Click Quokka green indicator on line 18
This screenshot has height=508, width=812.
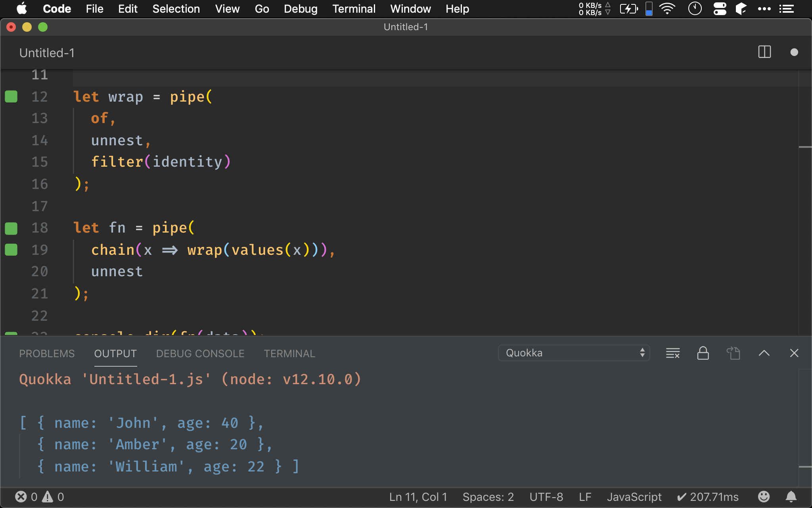pyautogui.click(x=11, y=228)
